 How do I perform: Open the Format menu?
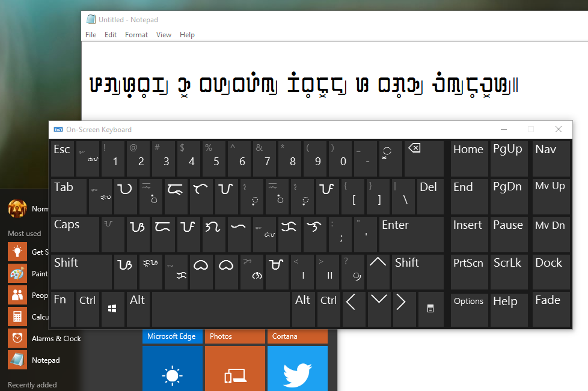click(x=136, y=34)
